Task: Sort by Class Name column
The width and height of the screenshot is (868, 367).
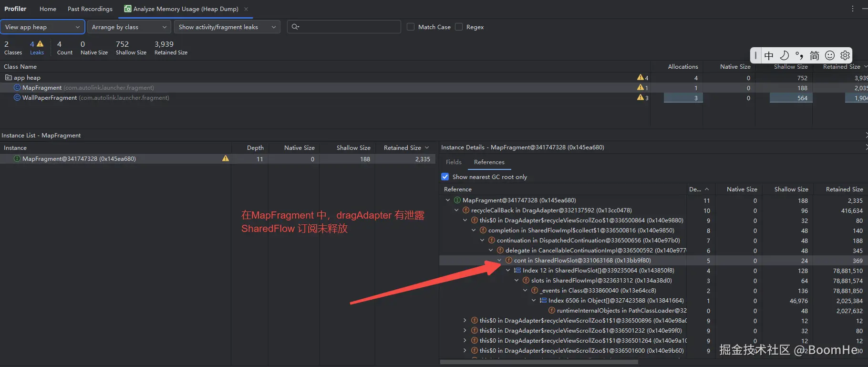Action: pyautogui.click(x=20, y=66)
